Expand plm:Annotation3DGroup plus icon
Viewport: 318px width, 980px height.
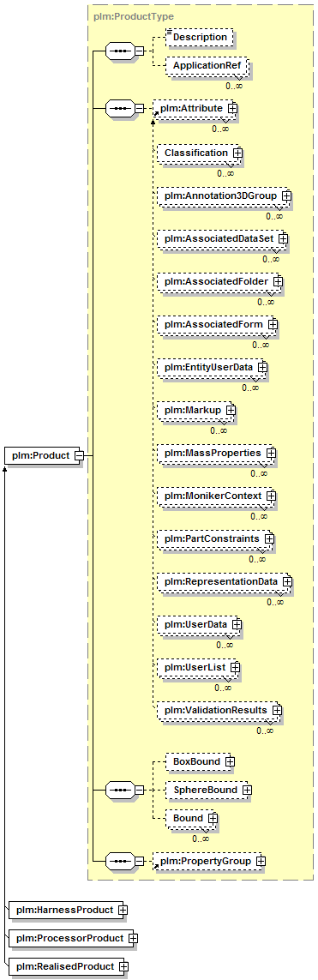pos(286,195)
